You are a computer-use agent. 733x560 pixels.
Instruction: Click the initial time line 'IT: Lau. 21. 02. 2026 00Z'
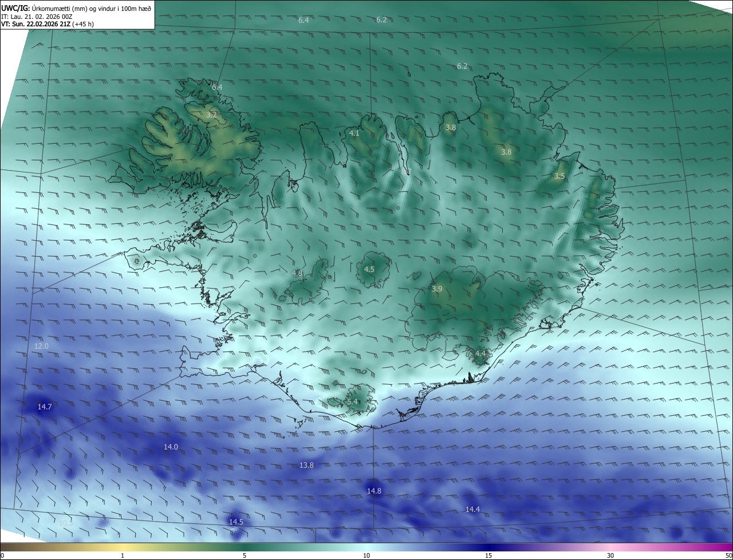(x=37, y=17)
